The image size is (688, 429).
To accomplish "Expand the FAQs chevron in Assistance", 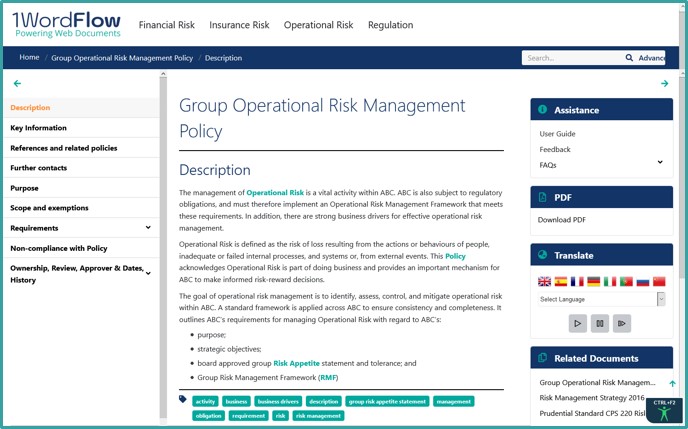I will pyautogui.click(x=660, y=162).
